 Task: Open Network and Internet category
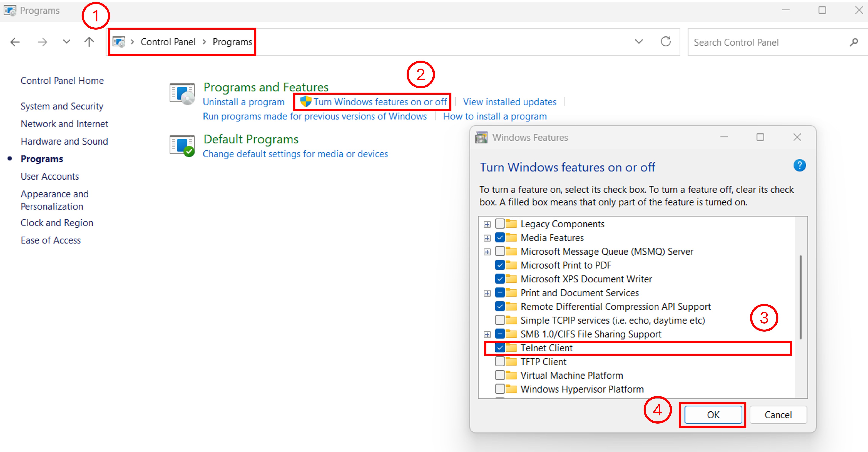pyautogui.click(x=64, y=124)
